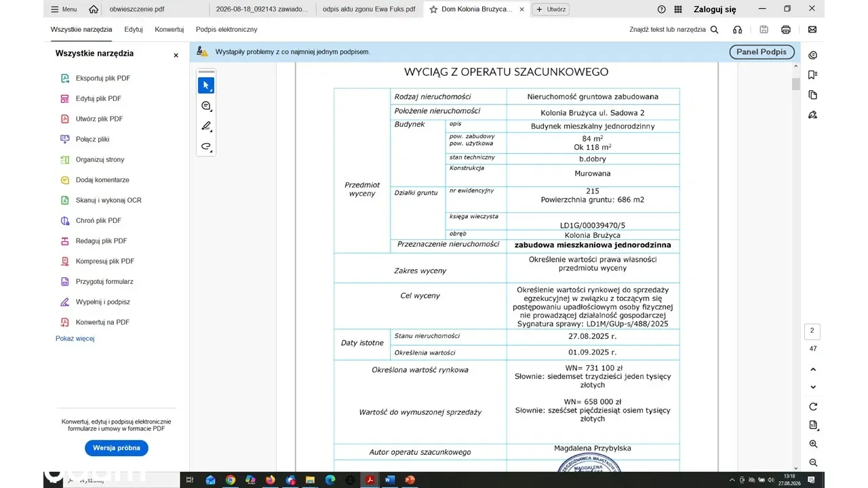Open the comments panel in right rail
This screenshot has width=868, height=488.
pos(813,55)
